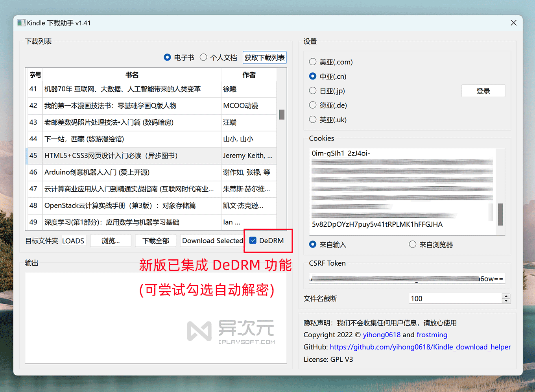This screenshot has height=392, width=535.
Task: Click the 文件名截断 value field showing 100
Action: click(455, 299)
